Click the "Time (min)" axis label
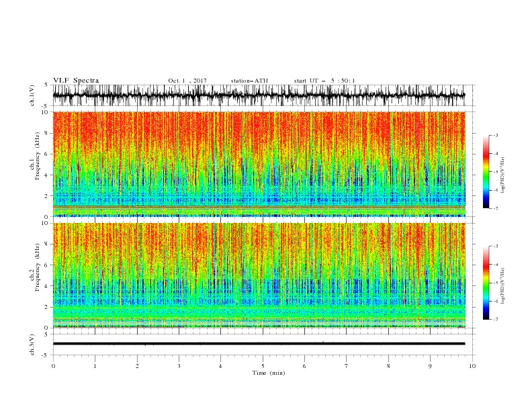532x411 pixels. [269, 373]
